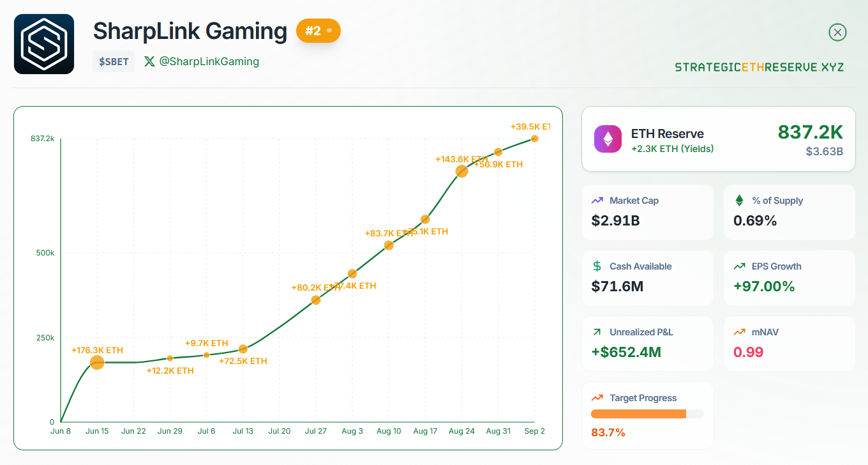This screenshot has height=465, width=868.
Task: Select the +72.5K ETH chart point
Action: [243, 349]
